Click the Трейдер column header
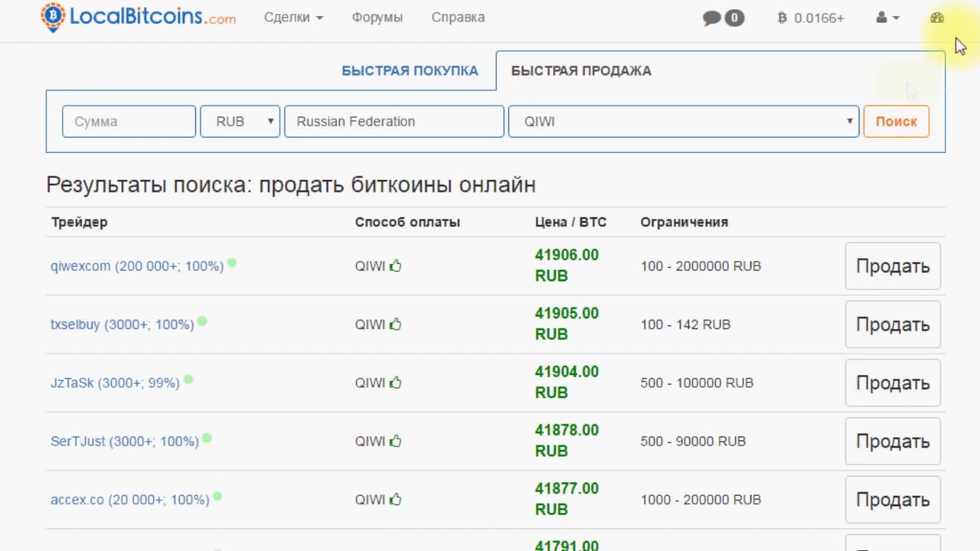 (79, 222)
